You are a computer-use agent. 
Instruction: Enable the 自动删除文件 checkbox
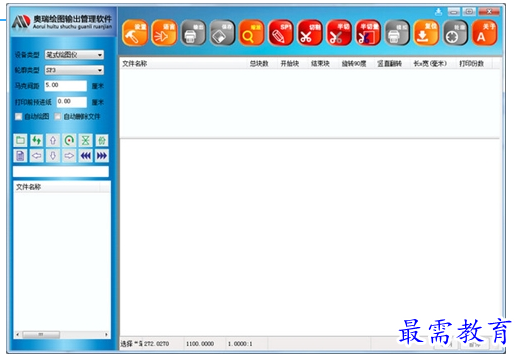click(58, 116)
